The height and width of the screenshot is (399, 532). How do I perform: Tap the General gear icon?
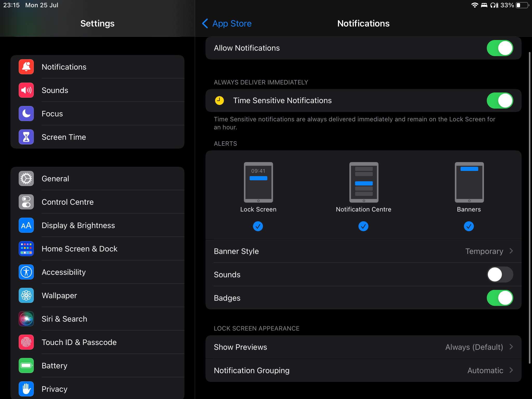click(26, 179)
